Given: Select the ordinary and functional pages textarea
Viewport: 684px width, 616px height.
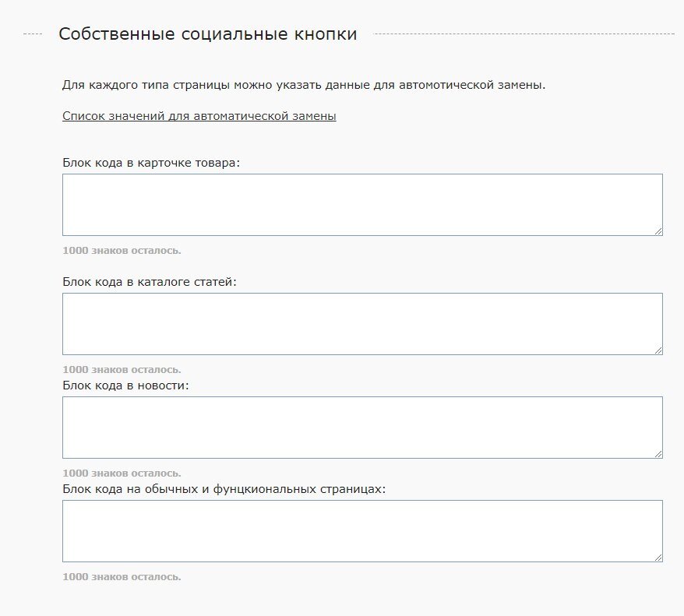Looking at the screenshot, I should [362, 530].
